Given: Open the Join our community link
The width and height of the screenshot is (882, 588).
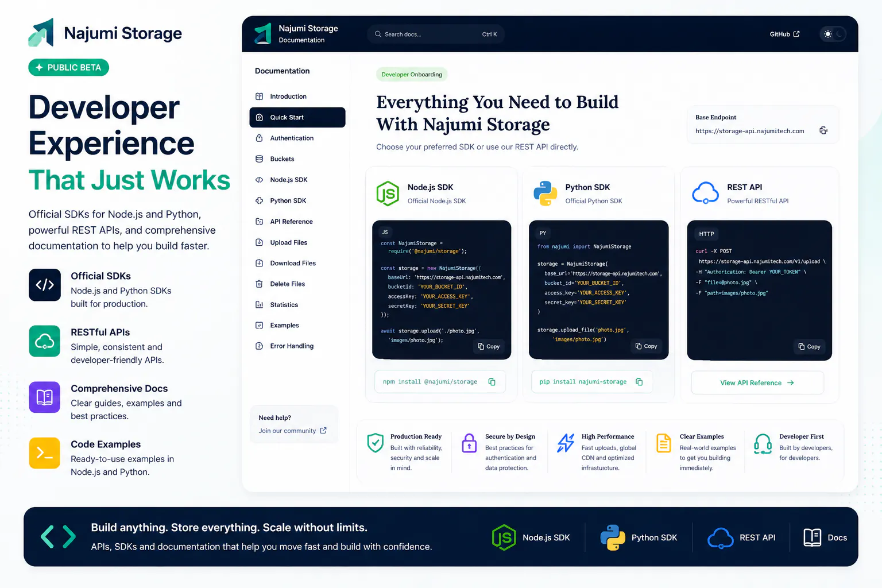Looking at the screenshot, I should [x=292, y=431].
